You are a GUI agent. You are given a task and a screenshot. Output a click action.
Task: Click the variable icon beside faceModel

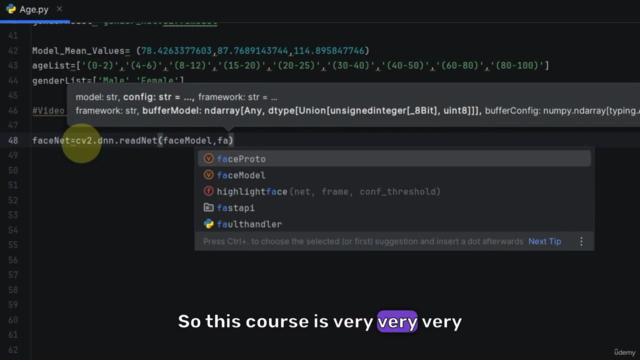pyautogui.click(x=209, y=175)
